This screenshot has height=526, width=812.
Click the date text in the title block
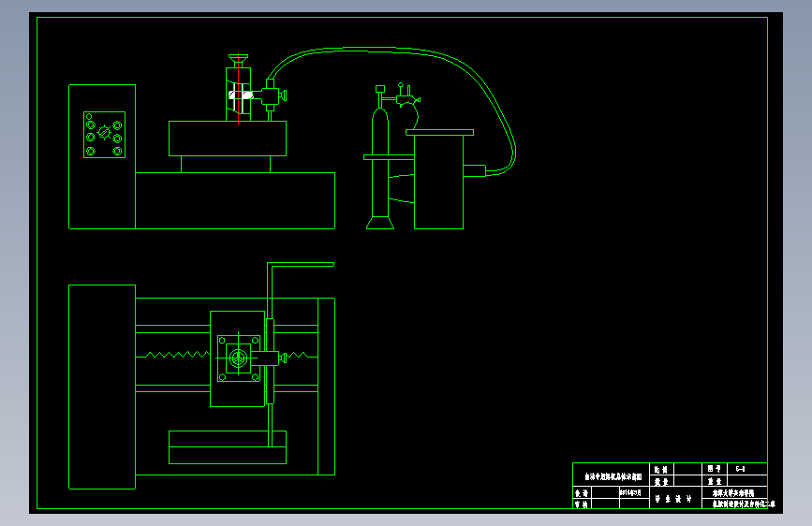(630, 493)
